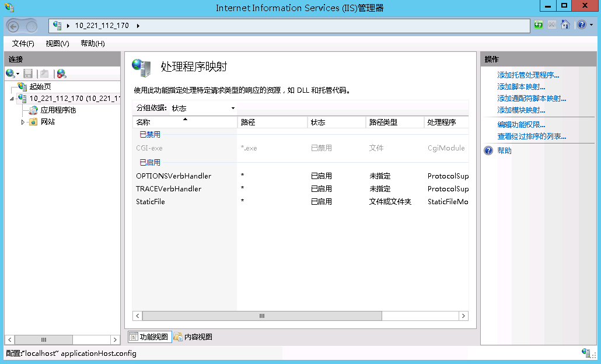601x364 pixels.
Task: Select the 起始页 tree node
Action: [40, 86]
